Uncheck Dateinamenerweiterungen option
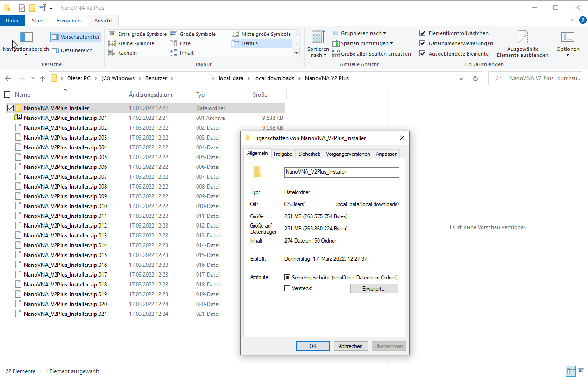The image size is (588, 377). click(x=423, y=43)
